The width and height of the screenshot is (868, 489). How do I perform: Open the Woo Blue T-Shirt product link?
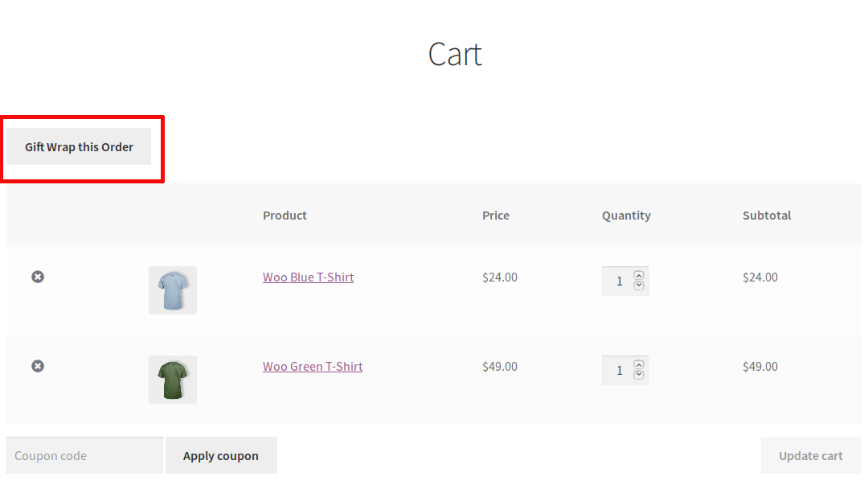pos(308,277)
